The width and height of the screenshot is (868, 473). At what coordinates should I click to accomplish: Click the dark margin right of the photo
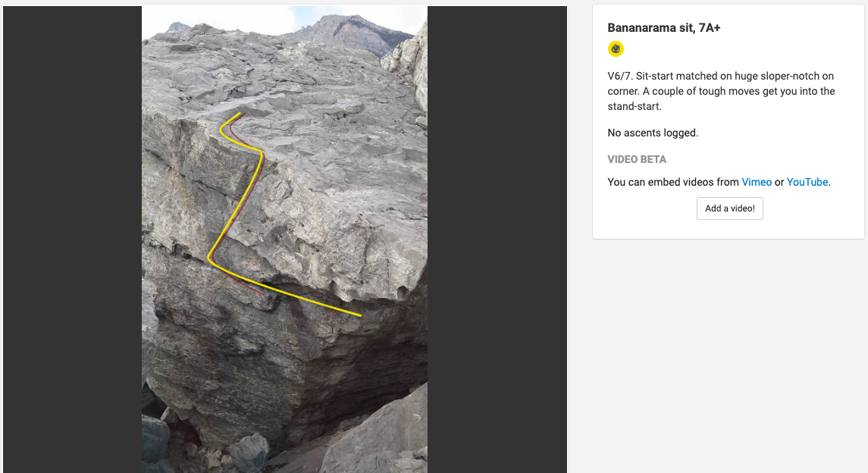pos(497,239)
